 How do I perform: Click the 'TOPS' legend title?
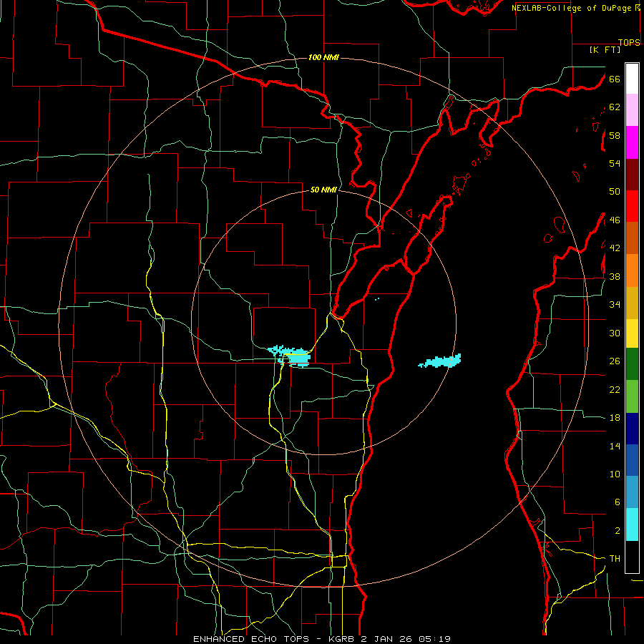[x=629, y=43]
